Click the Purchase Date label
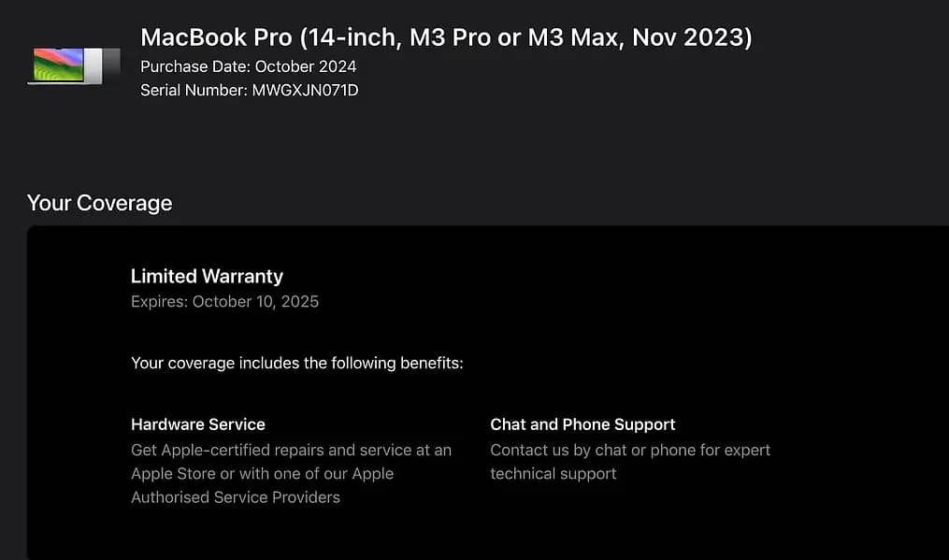The height and width of the screenshot is (560, 949). 195,66
